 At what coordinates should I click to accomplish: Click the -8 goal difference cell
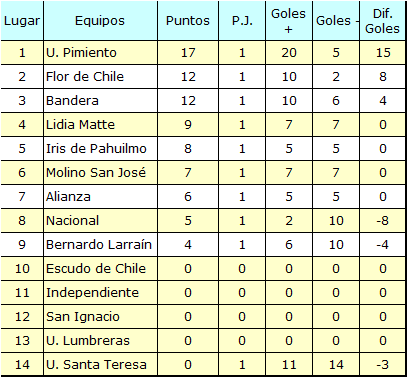pos(383,221)
